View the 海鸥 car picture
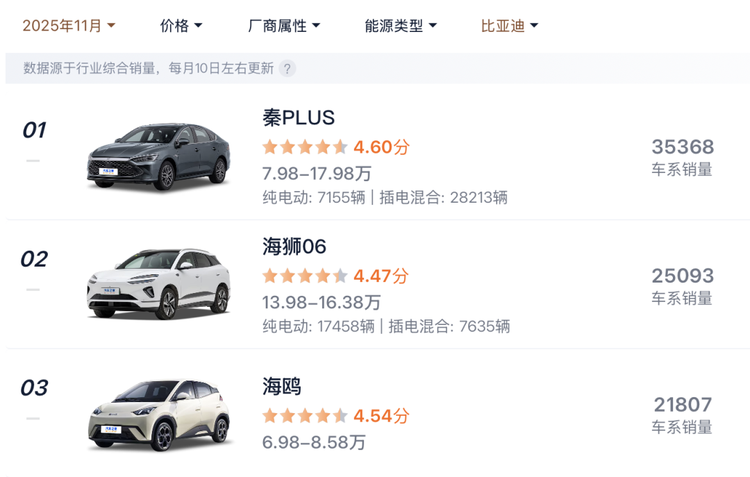This screenshot has width=750, height=477. [158, 413]
